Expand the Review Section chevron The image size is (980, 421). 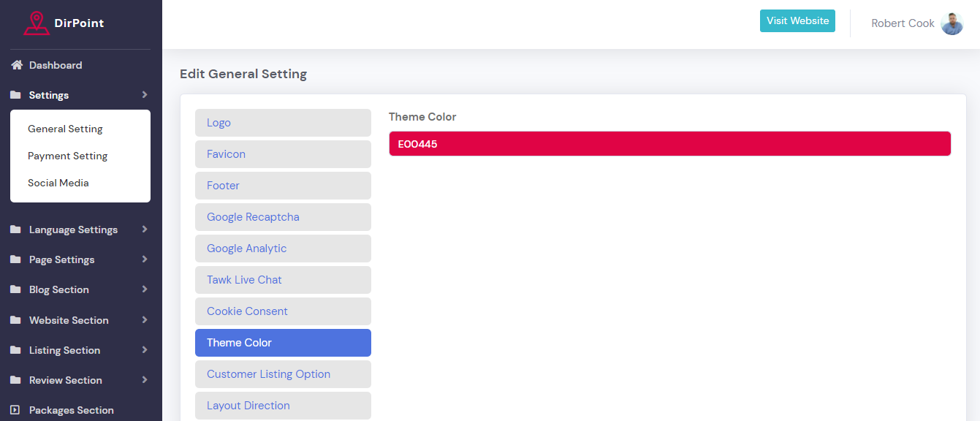pos(145,380)
